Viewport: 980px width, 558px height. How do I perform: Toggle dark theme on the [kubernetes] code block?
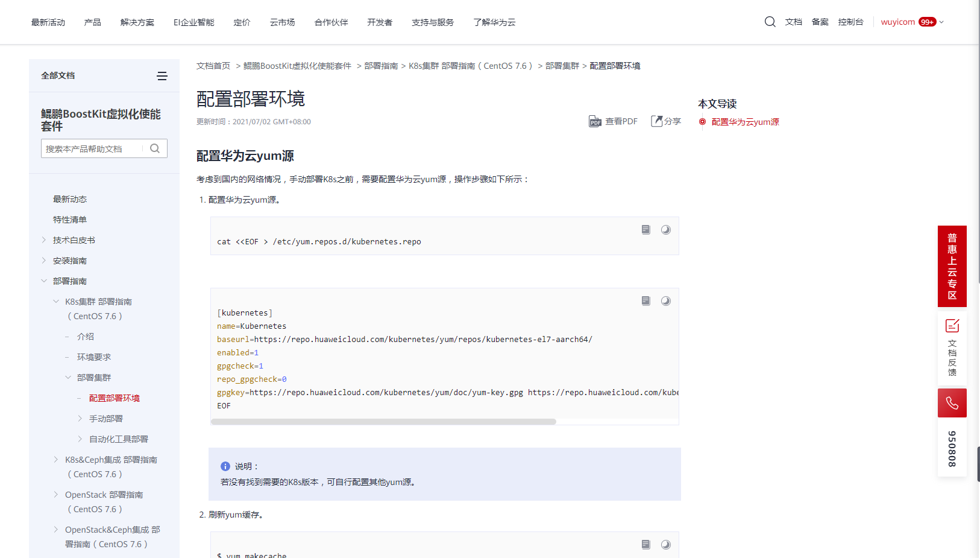[665, 301]
